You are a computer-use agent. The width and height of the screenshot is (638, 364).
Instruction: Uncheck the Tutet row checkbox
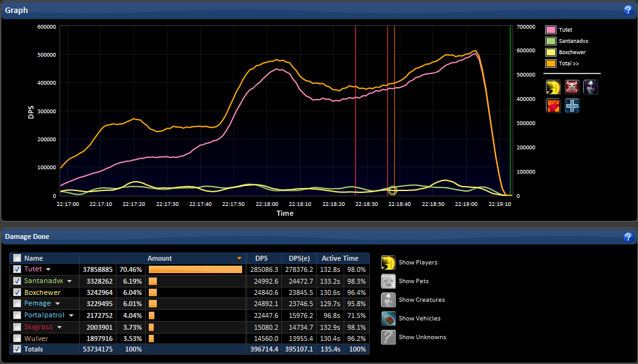click(17, 269)
